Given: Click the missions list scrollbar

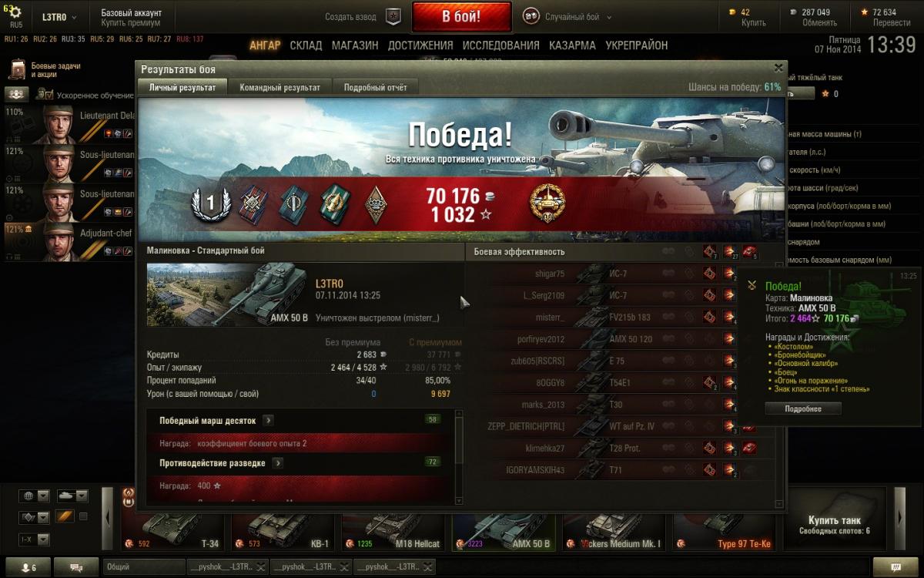Looking at the screenshot, I should 459,456.
